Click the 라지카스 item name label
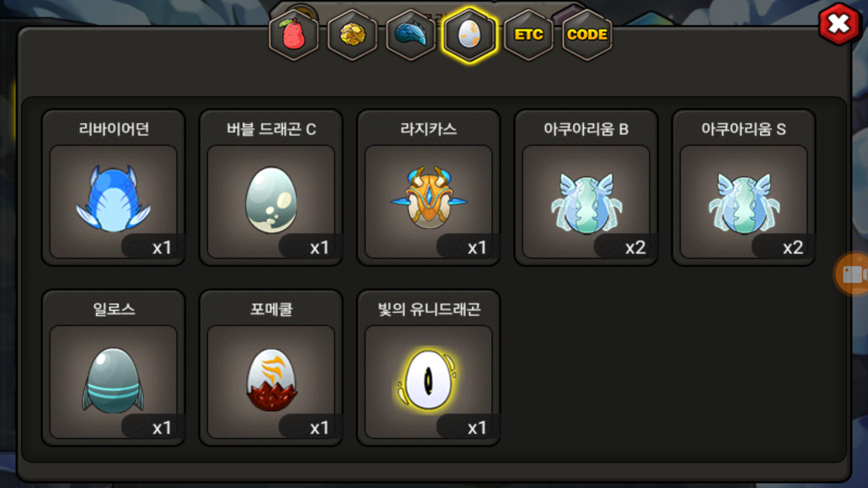The width and height of the screenshot is (868, 488). tap(429, 129)
